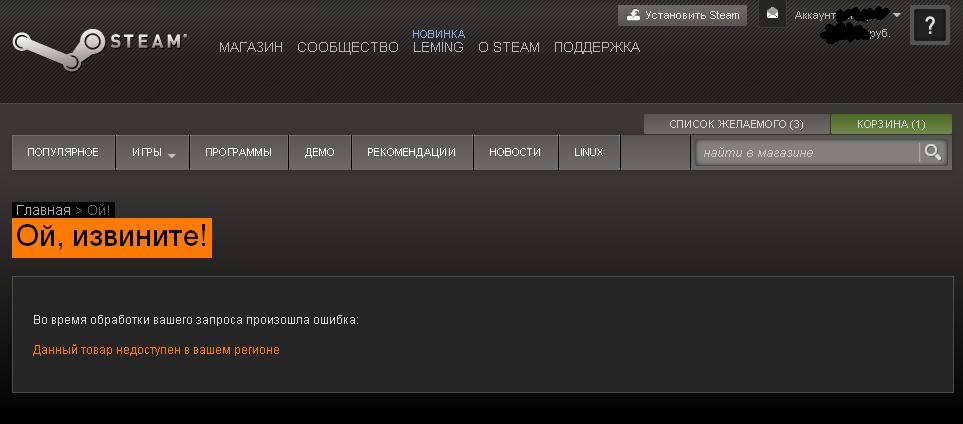Viewport: 963px width, 424px height.
Task: Focus the найти в магазине search field
Action: point(807,152)
